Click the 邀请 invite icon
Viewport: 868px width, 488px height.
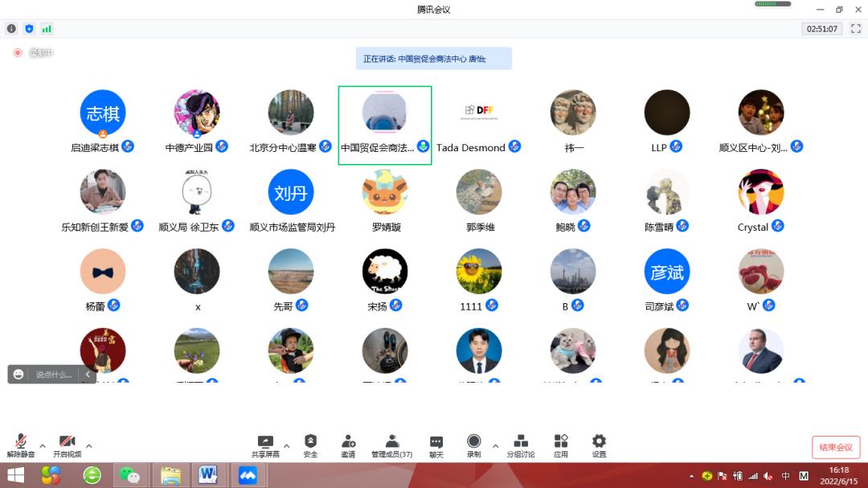click(x=348, y=446)
